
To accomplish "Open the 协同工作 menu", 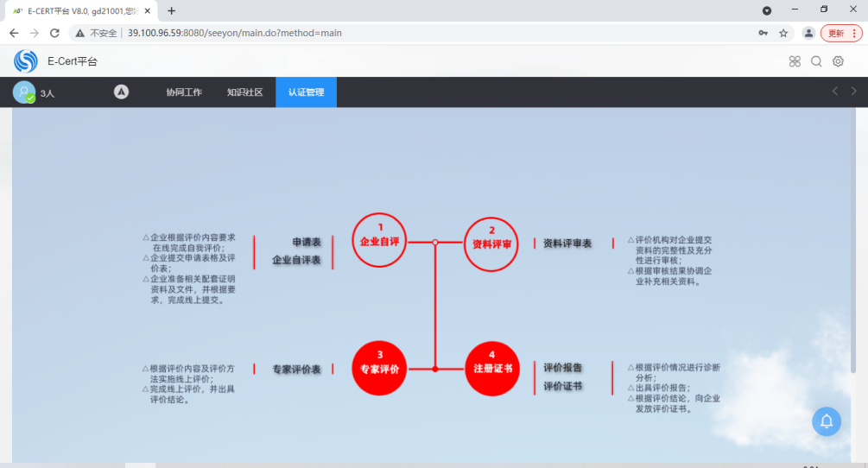I will 184,92.
